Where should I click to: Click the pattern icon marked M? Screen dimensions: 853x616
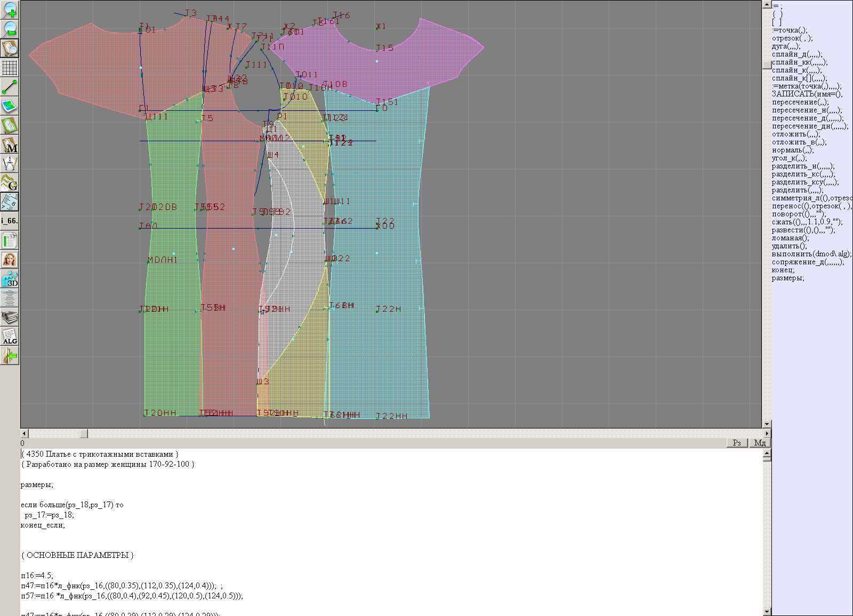pyautogui.click(x=10, y=144)
